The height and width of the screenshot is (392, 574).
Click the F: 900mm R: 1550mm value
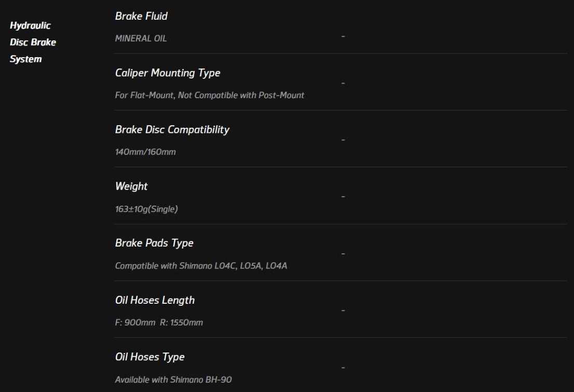(159, 323)
